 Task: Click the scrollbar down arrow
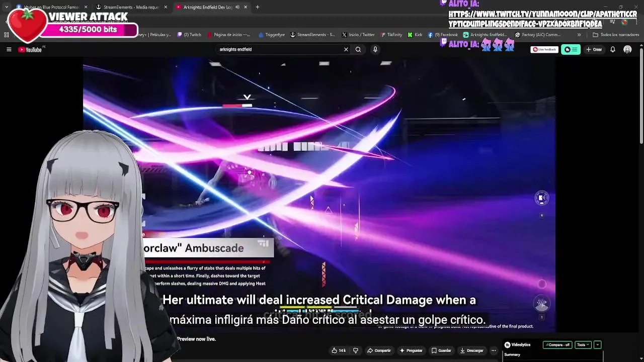[641, 358]
